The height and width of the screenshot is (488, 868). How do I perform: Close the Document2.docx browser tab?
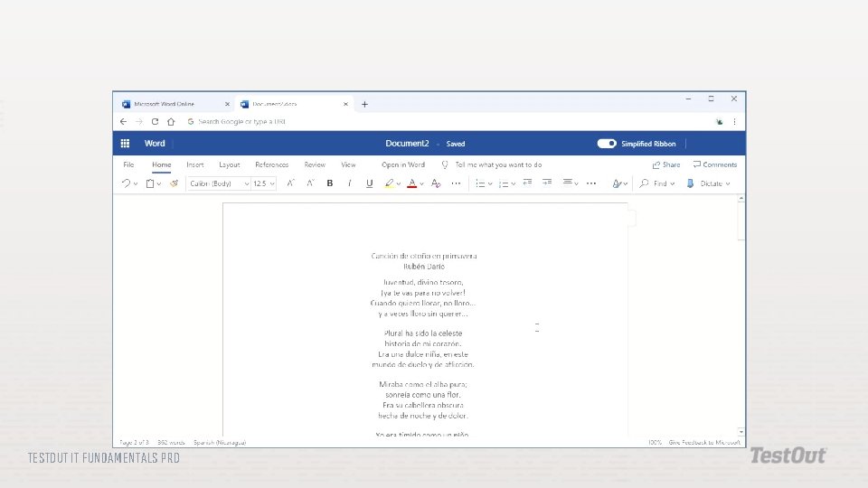[x=345, y=104]
